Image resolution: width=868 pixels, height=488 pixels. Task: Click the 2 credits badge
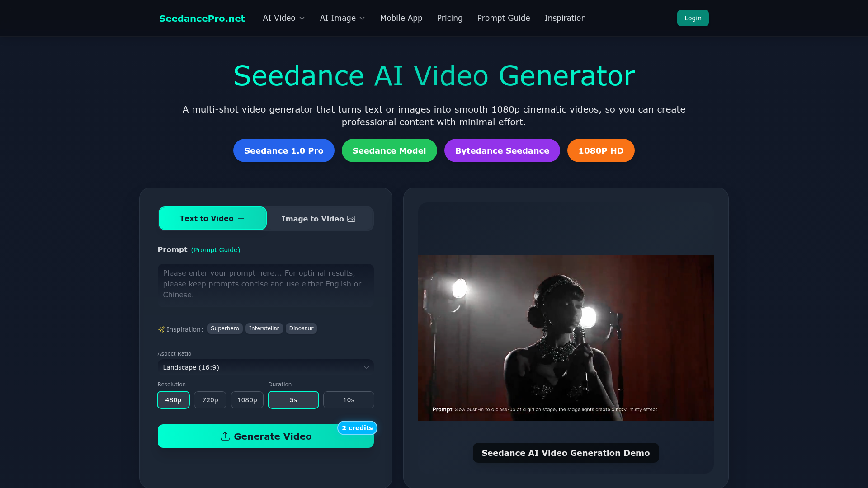point(357,428)
